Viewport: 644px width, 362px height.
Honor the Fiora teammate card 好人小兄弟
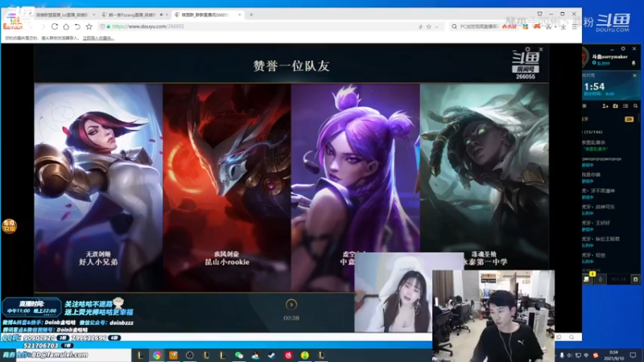point(98,187)
